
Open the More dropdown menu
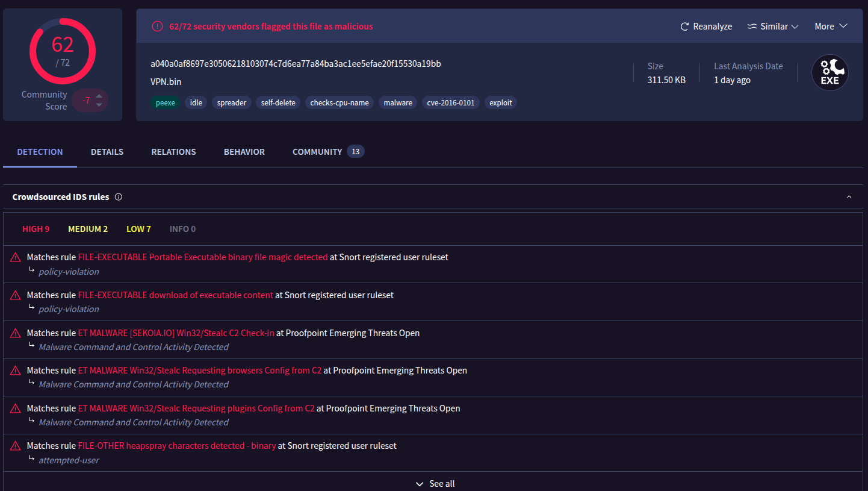(x=831, y=27)
